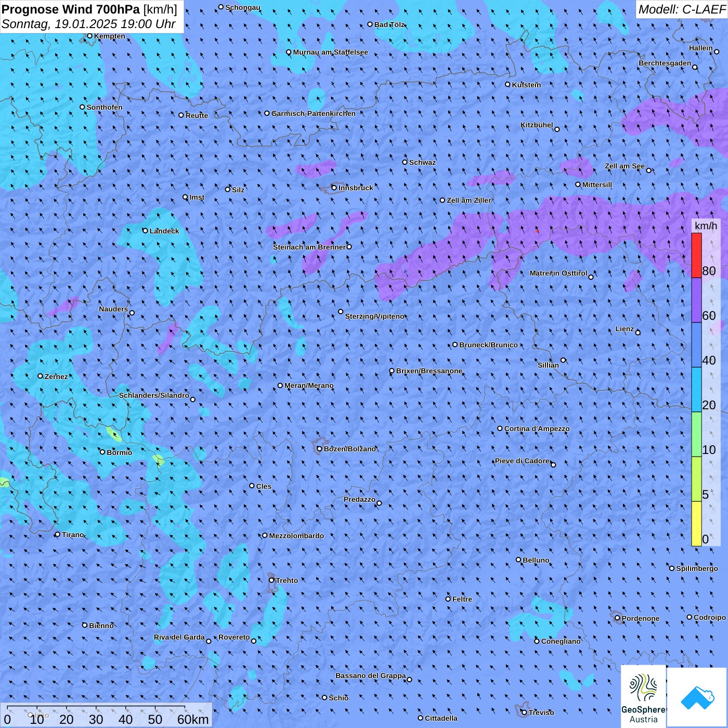Screen dimensions: 728x728
Task: Click the Bozen/Bolzano label
Action: point(349,449)
